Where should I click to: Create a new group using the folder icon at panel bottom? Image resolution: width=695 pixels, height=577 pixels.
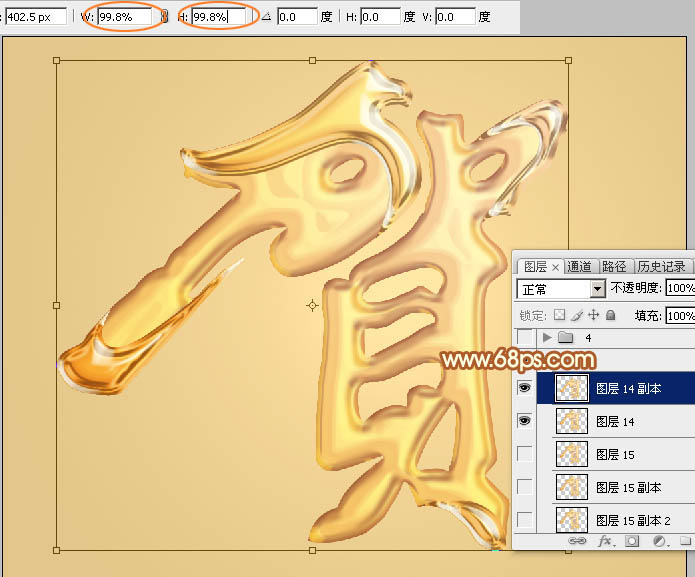(x=685, y=541)
